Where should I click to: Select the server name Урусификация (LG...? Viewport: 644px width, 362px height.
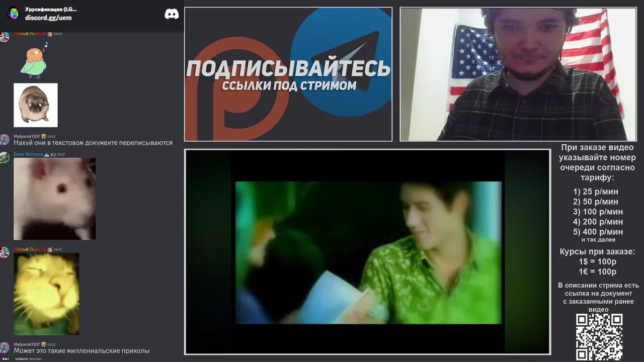click(x=51, y=10)
